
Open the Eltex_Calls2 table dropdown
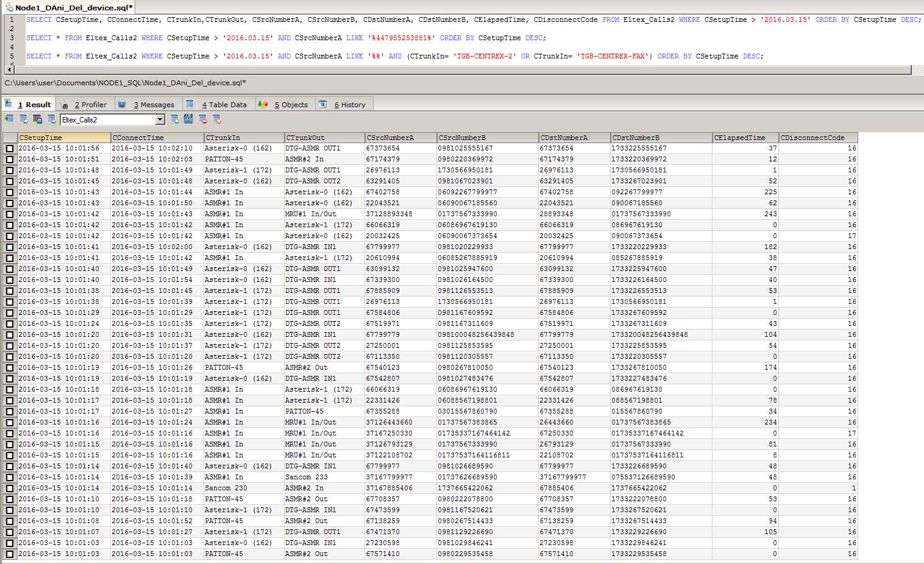[x=160, y=120]
